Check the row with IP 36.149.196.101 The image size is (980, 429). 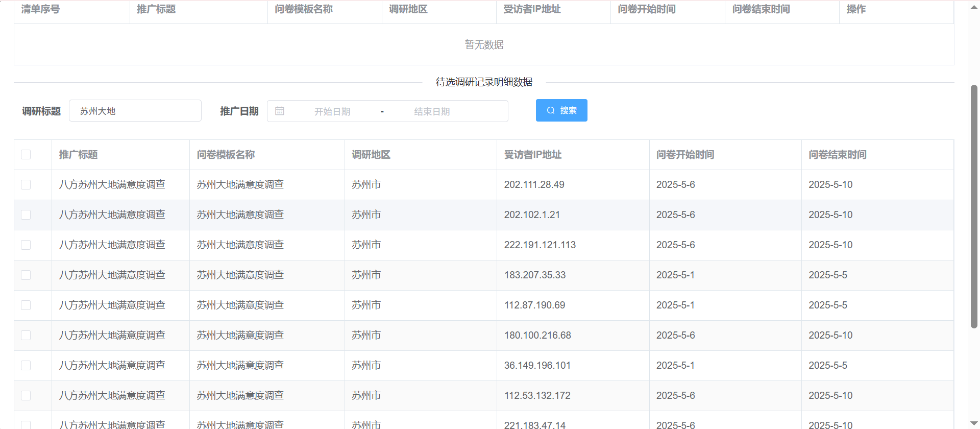[x=26, y=366]
